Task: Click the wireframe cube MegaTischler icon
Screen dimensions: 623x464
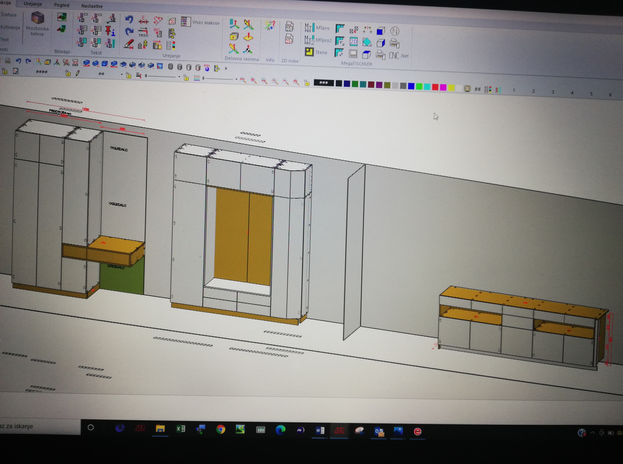Action: coord(380,43)
